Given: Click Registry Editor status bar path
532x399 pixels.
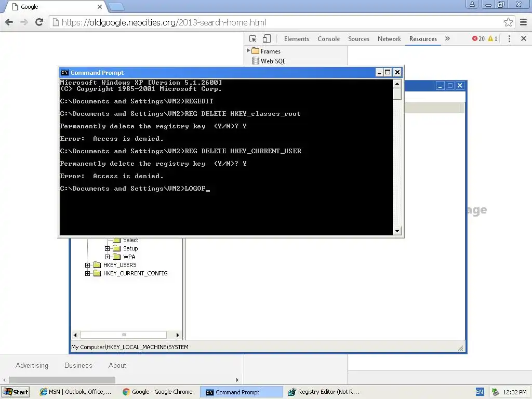Looking at the screenshot, I should point(129,347).
